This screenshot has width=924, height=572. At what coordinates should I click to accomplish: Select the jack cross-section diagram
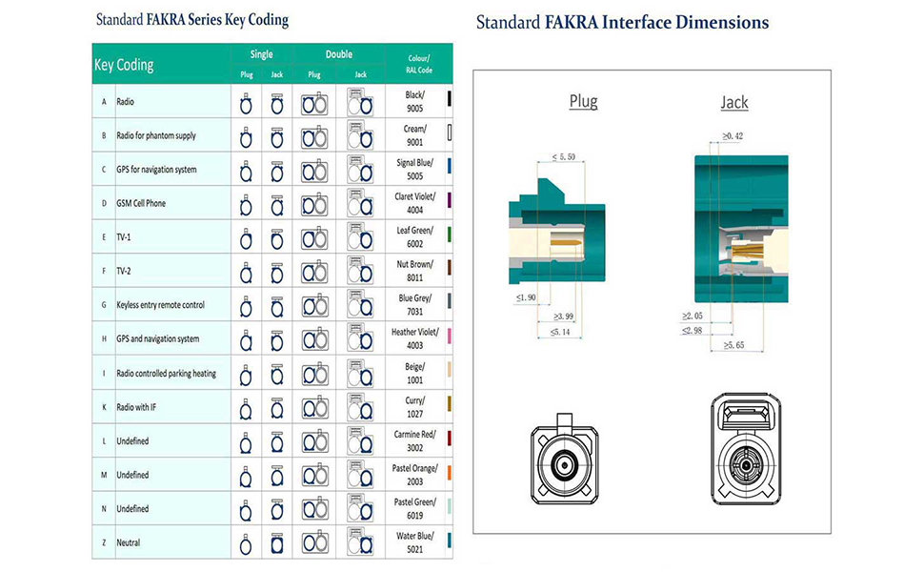point(741,229)
